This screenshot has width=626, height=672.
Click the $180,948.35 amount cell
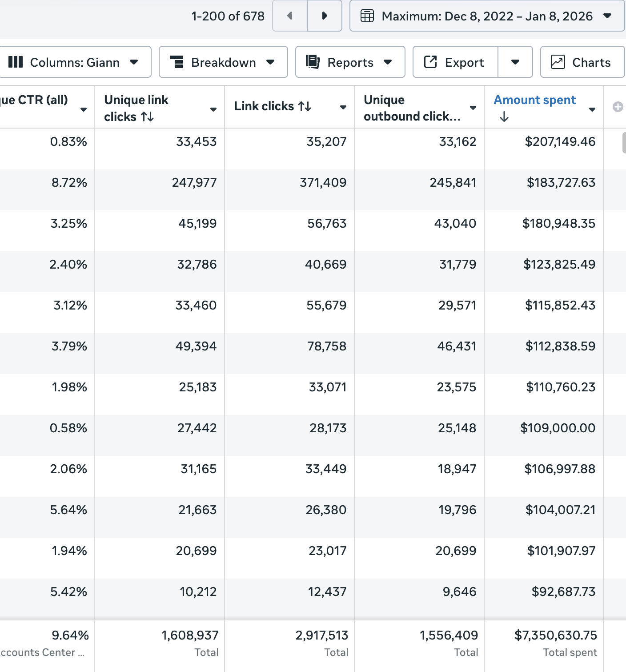coord(559,224)
